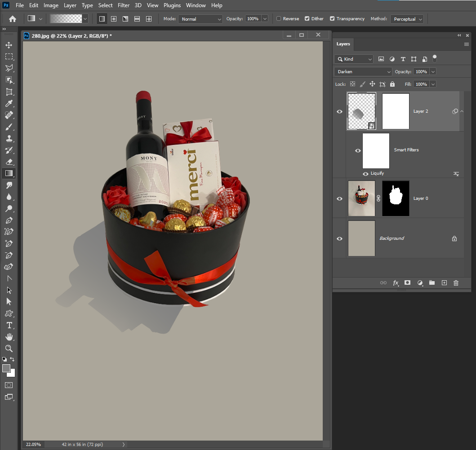Viewport: 476px width, 450px height.
Task: Select the Horizontal Type tool
Action: (x=9, y=325)
